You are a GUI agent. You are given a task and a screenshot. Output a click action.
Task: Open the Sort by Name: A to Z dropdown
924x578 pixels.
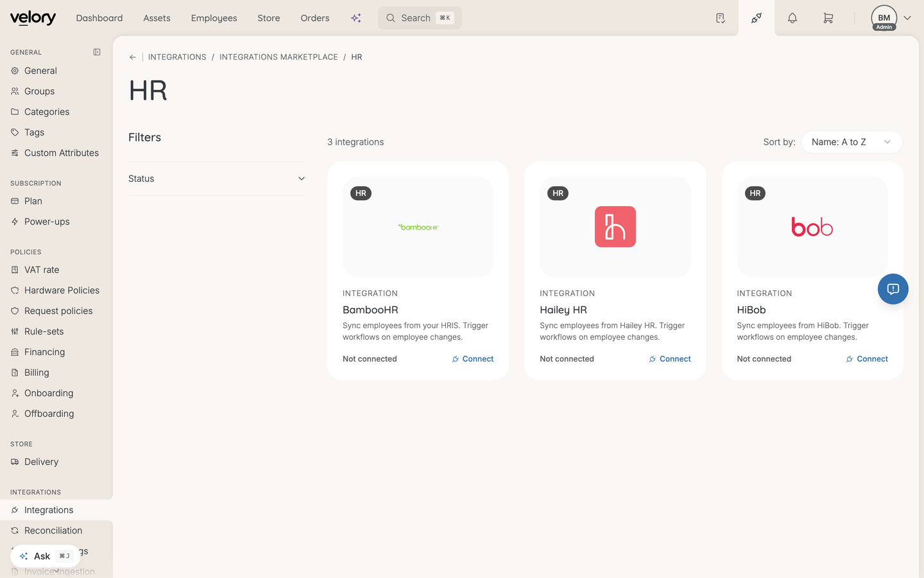[x=852, y=142]
